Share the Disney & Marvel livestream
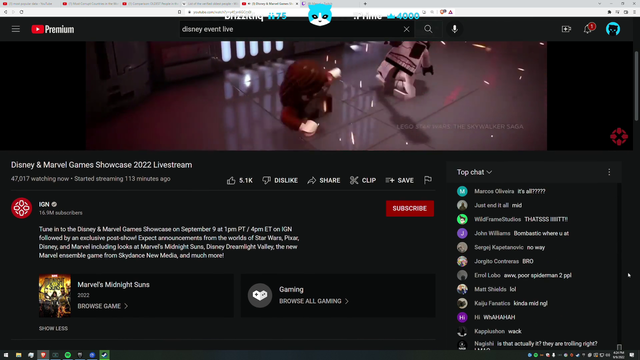This screenshot has height=360, width=640. click(x=324, y=180)
